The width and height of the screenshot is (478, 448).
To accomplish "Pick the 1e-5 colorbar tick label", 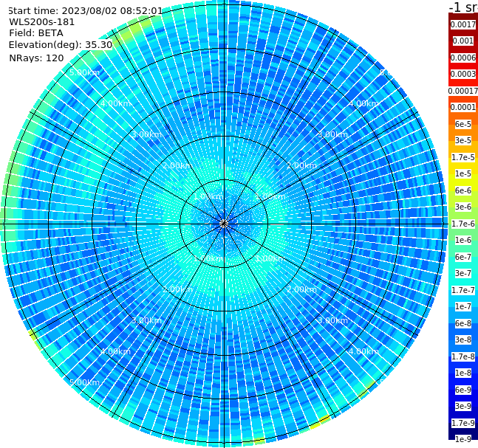I will coord(463,173).
